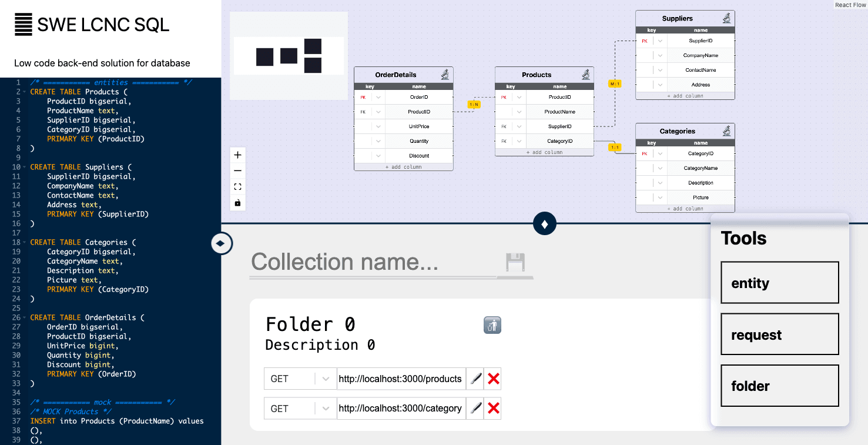This screenshot has width=868, height=445.
Task: Open the React Flow attribution link
Action: [850, 5]
